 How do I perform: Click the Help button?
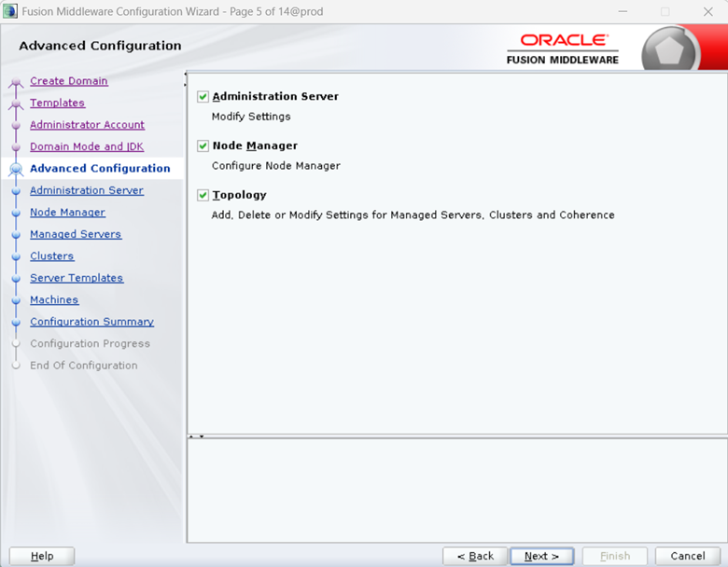(x=42, y=556)
